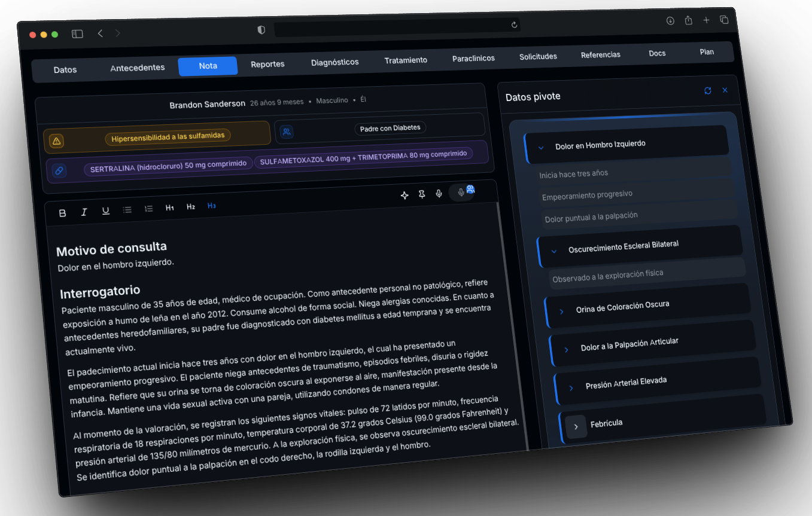Screen dimensions: 812x516
Task: Open the Tratamiento tab
Action: click(x=406, y=60)
